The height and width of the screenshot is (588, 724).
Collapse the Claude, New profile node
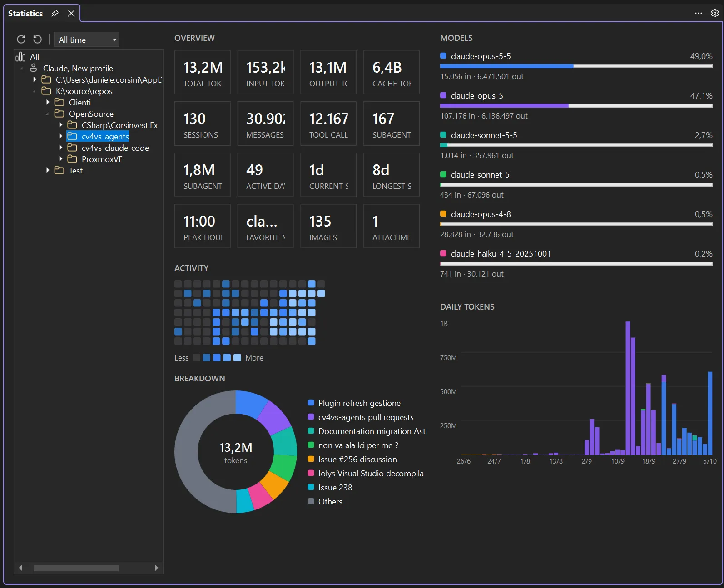21,69
